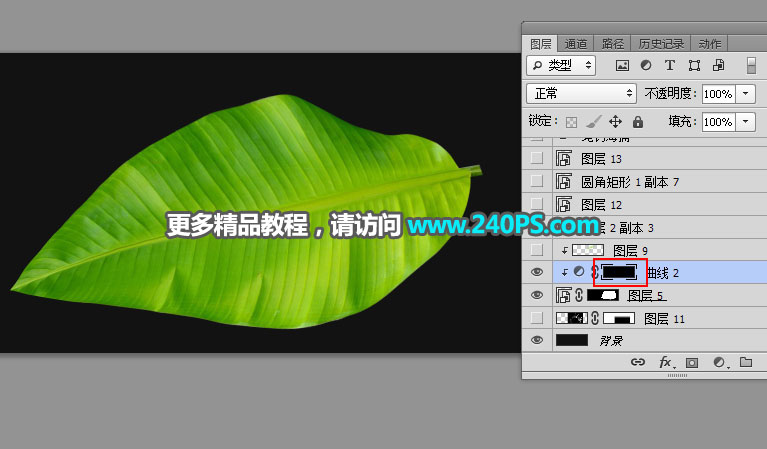Click the 填充 fill percentage field
767x449 pixels.
[x=717, y=121]
